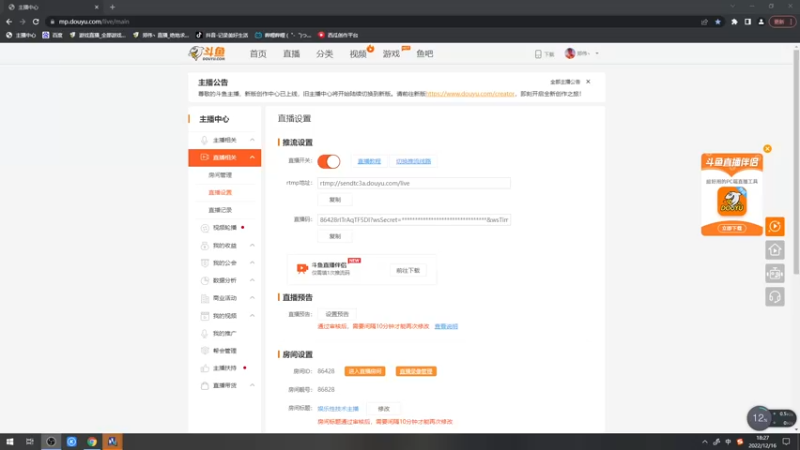
Task: Expand the 我的公会 section chevron
Action: click(252, 263)
